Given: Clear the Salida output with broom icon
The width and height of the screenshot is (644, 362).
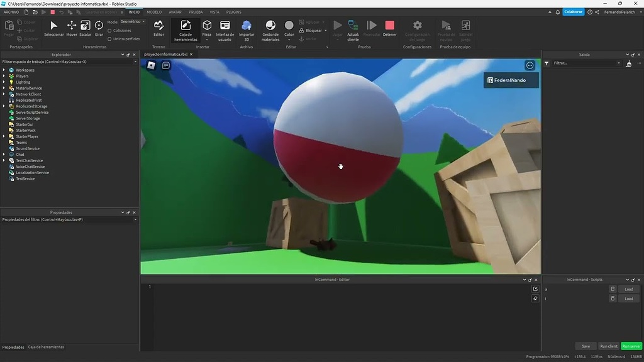Looking at the screenshot, I should pos(628,63).
